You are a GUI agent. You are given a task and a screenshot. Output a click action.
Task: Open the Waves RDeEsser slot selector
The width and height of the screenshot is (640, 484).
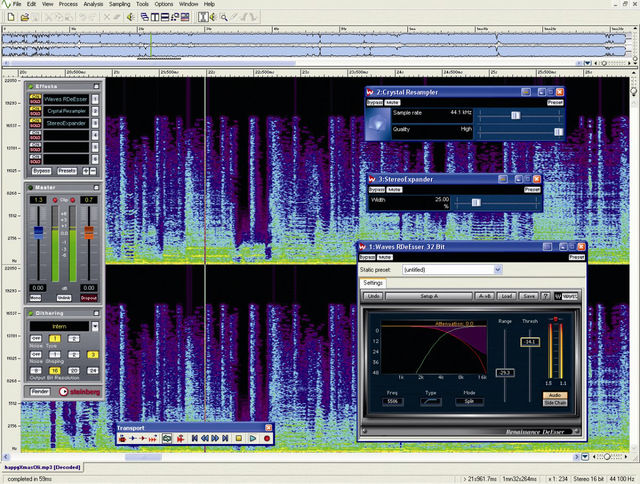click(x=95, y=99)
